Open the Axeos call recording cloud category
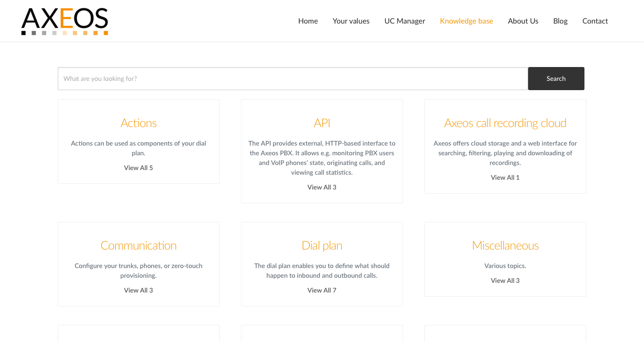 (505, 123)
